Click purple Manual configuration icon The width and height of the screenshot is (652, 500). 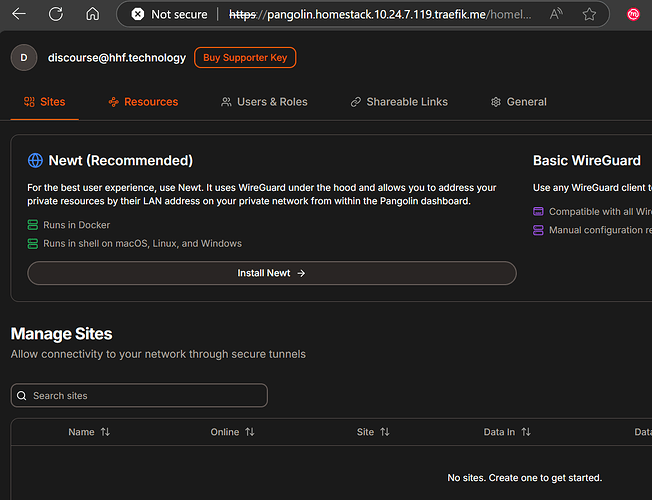coord(538,230)
